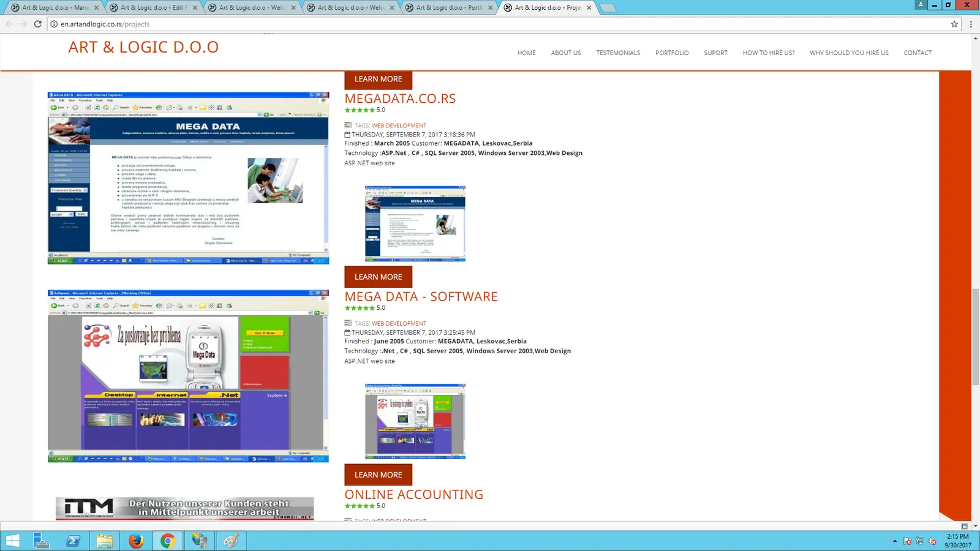Click the browser back arrow

click(x=9, y=24)
